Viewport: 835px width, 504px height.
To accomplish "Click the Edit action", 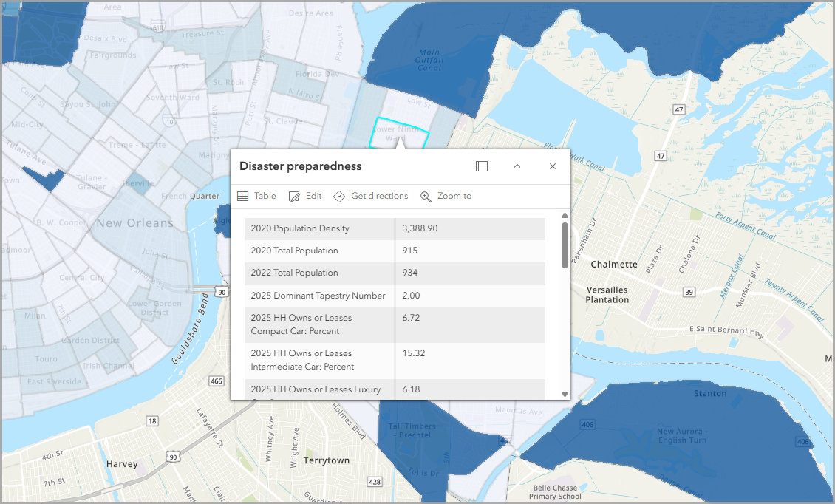I will (305, 196).
